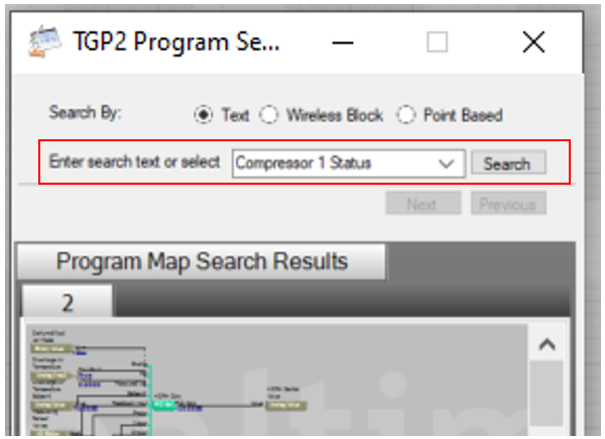Close the TGP2 Program Search window
605x439 pixels.
tap(533, 42)
